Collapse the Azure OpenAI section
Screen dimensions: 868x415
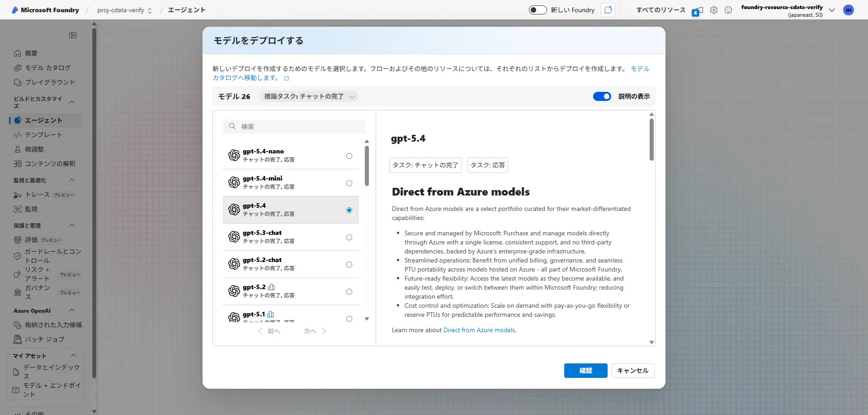point(72,310)
